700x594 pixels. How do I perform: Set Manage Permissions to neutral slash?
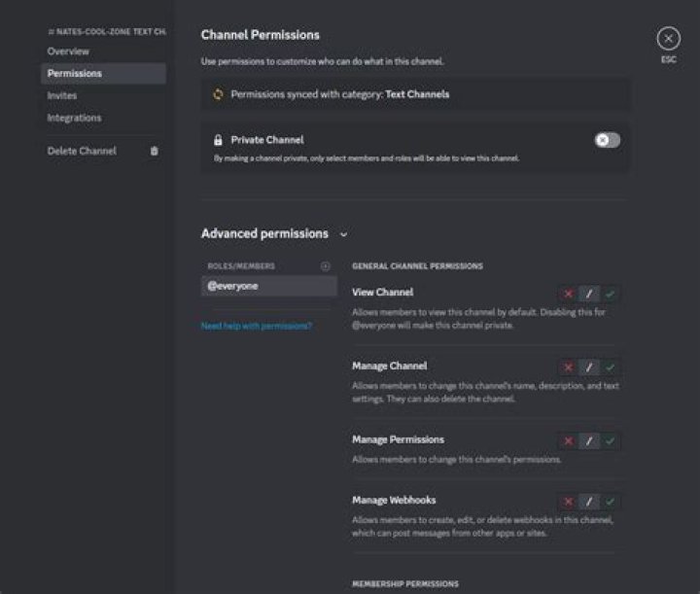pyautogui.click(x=589, y=441)
